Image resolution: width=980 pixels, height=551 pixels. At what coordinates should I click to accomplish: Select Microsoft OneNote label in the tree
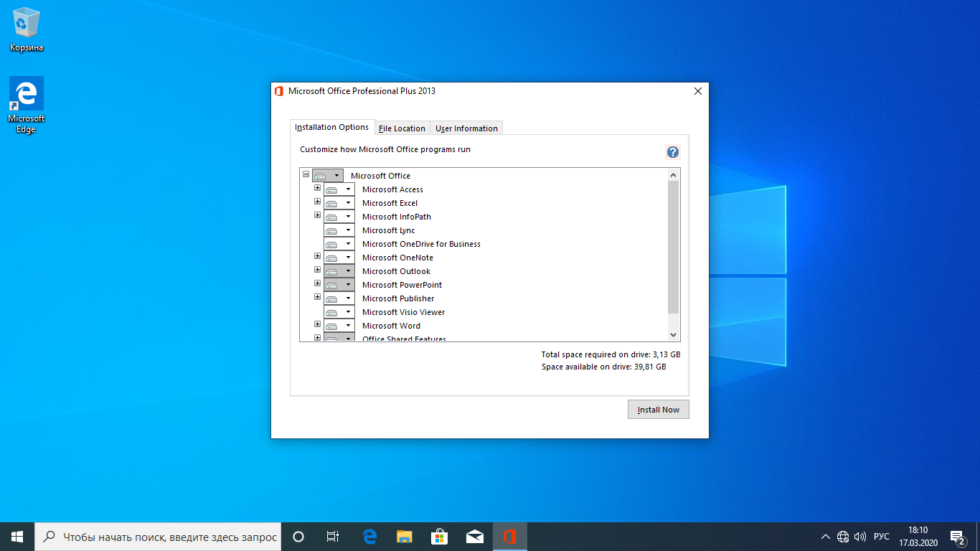397,258
